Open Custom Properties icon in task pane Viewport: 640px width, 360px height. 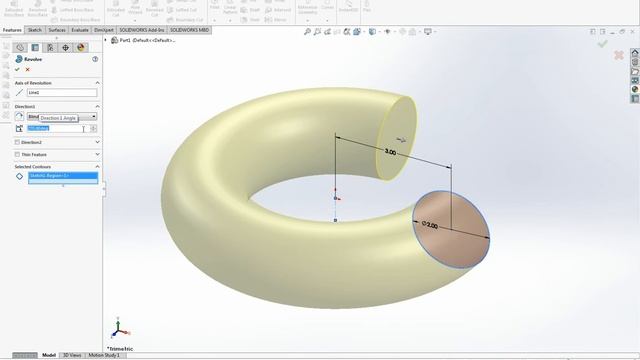click(635, 98)
